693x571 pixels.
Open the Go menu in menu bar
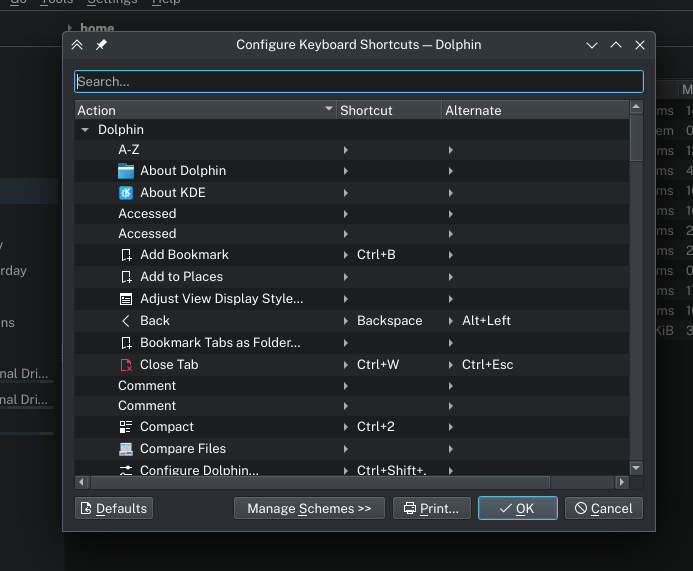(x=18, y=2)
